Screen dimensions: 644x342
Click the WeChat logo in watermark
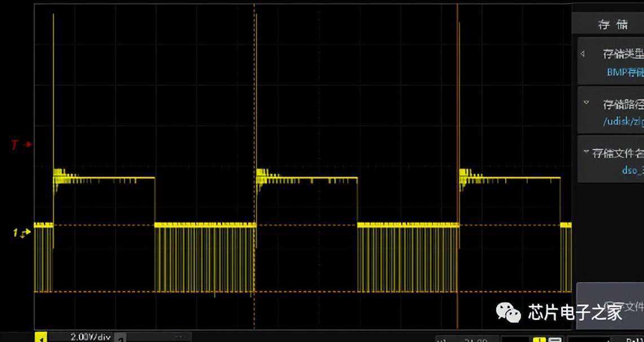pos(508,311)
